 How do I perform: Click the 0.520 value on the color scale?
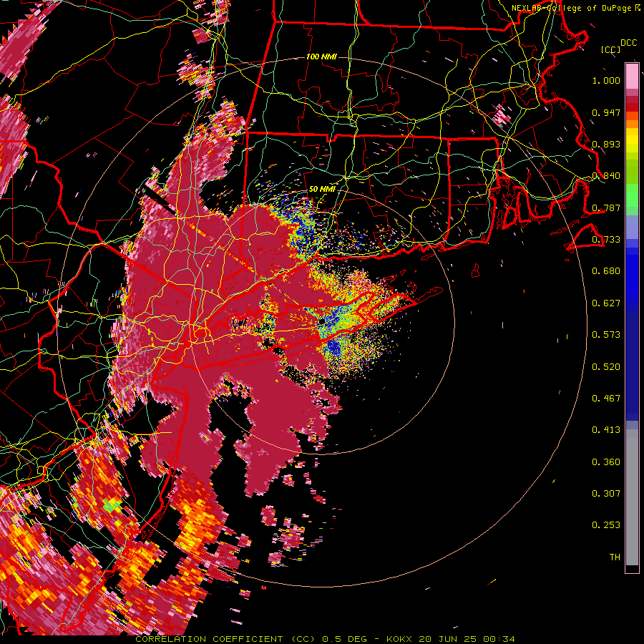point(606,367)
